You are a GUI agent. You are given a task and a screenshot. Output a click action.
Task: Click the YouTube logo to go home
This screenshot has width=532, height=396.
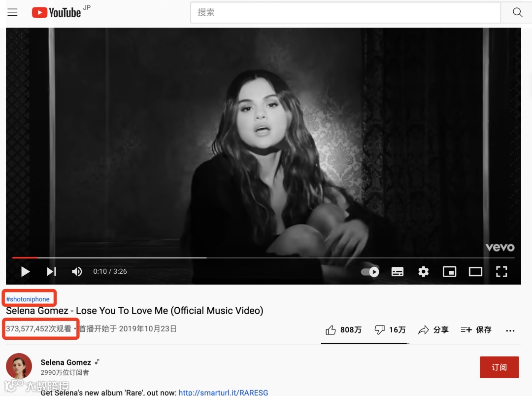56,12
